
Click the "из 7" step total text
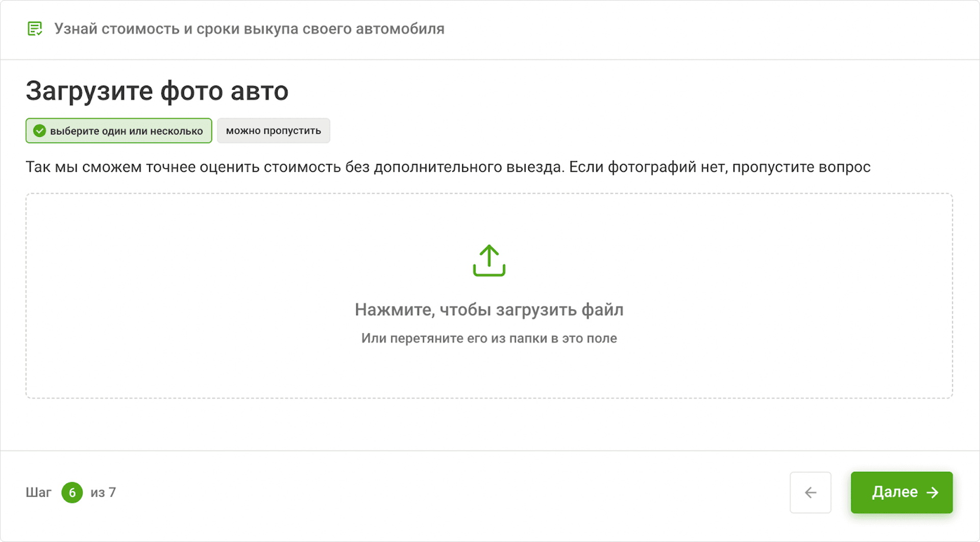tap(103, 492)
